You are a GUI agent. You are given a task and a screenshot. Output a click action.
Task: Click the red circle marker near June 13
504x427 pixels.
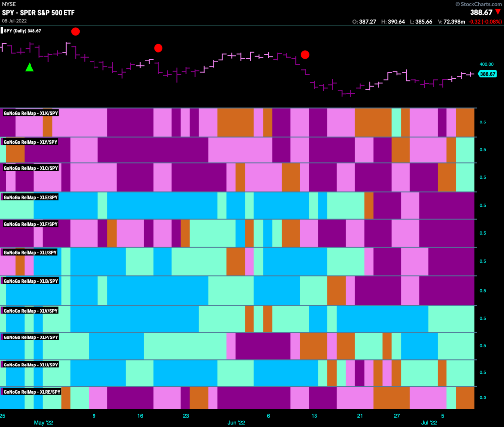305,55
